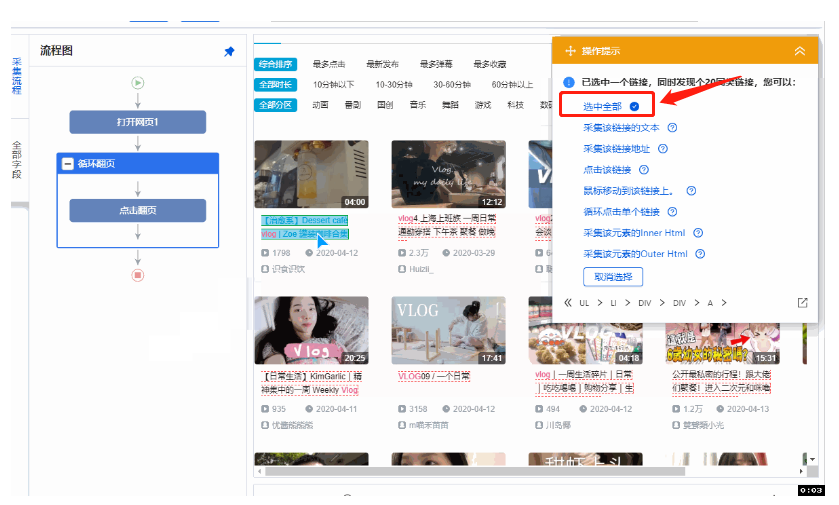
Task: Select 全部时长 duration filter
Action: [x=276, y=85]
